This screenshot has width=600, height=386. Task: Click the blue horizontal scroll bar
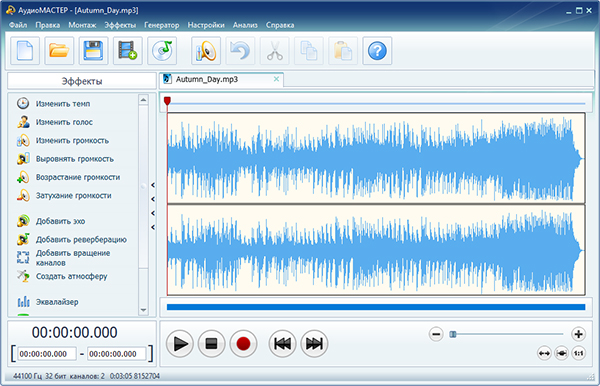[x=376, y=307]
